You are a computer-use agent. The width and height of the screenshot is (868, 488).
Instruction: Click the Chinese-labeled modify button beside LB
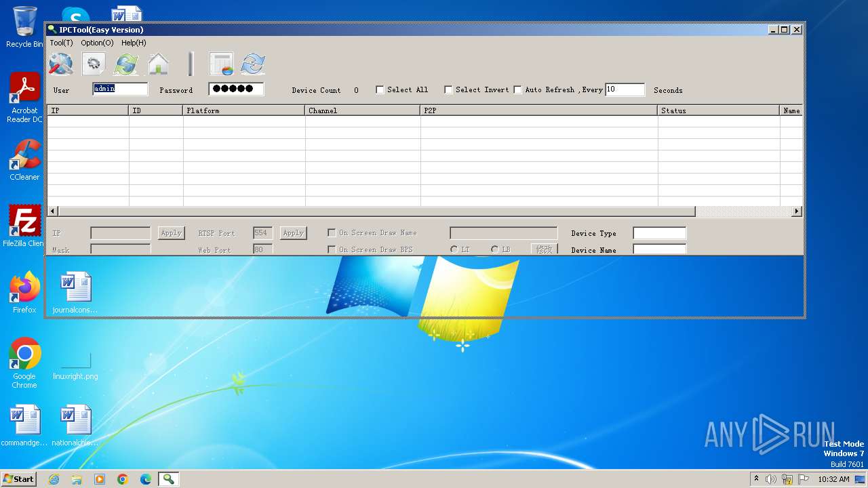pos(545,249)
